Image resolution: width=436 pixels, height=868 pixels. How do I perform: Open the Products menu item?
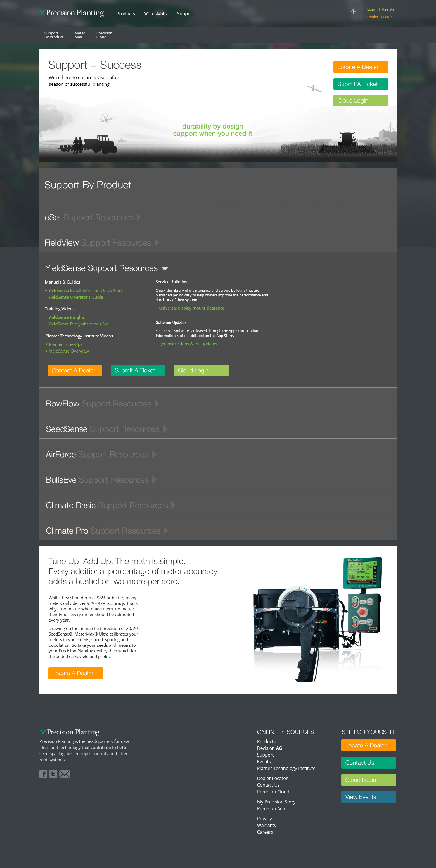(x=125, y=14)
